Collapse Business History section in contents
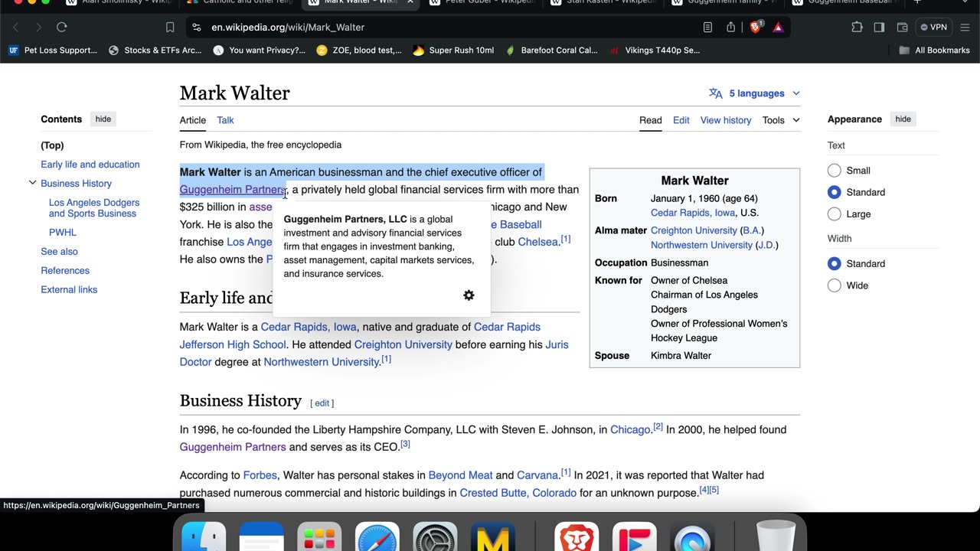 pyautogui.click(x=32, y=183)
